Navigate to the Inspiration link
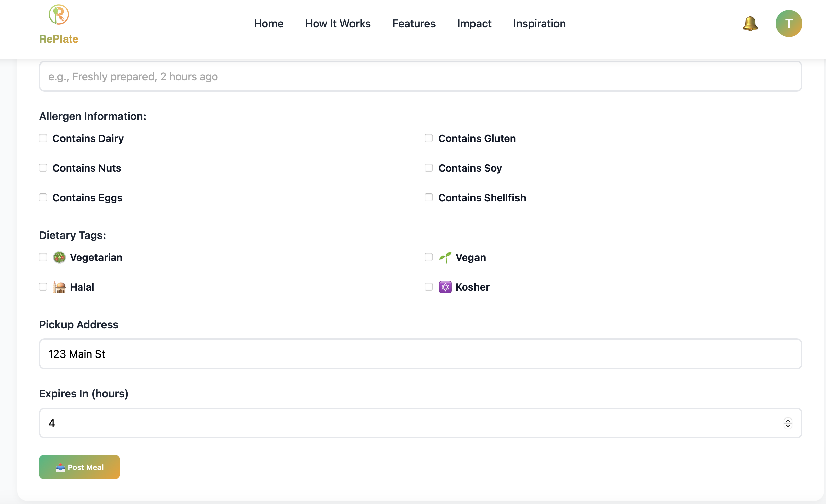 pos(539,24)
